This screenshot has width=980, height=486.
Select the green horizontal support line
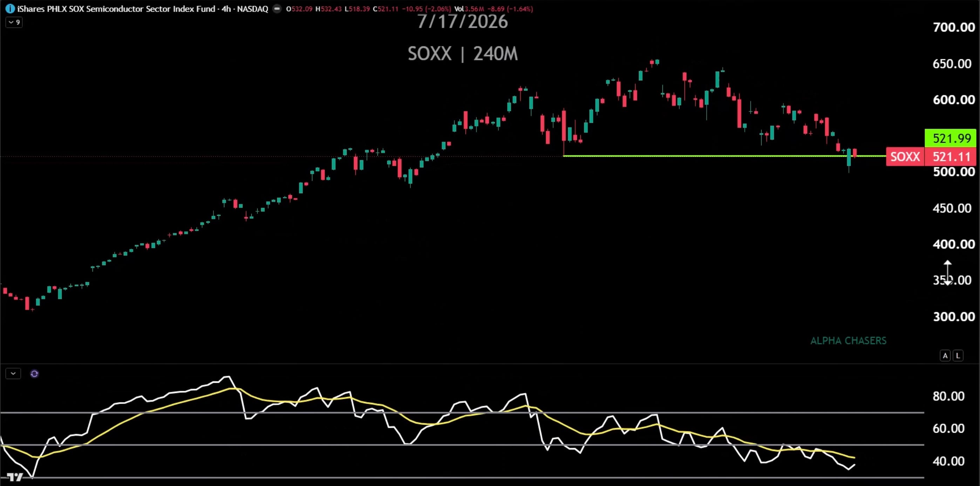[724, 156]
